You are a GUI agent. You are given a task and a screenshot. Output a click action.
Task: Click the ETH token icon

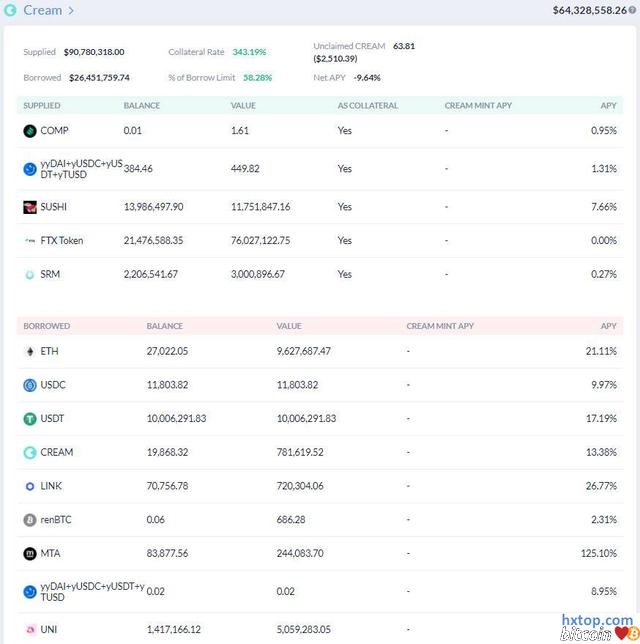(x=30, y=351)
